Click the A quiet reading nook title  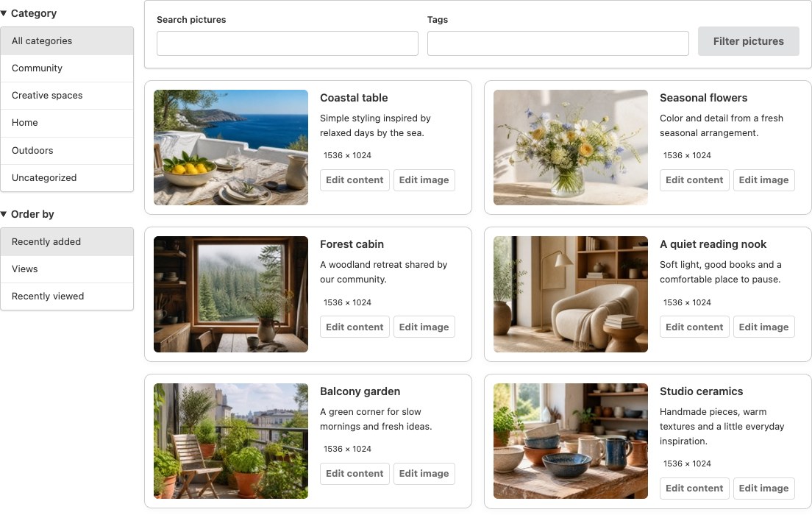(713, 244)
